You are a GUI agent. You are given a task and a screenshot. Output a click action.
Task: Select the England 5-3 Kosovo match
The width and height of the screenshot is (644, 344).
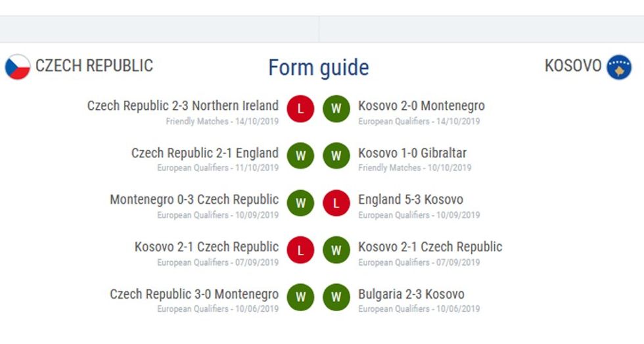pyautogui.click(x=411, y=200)
